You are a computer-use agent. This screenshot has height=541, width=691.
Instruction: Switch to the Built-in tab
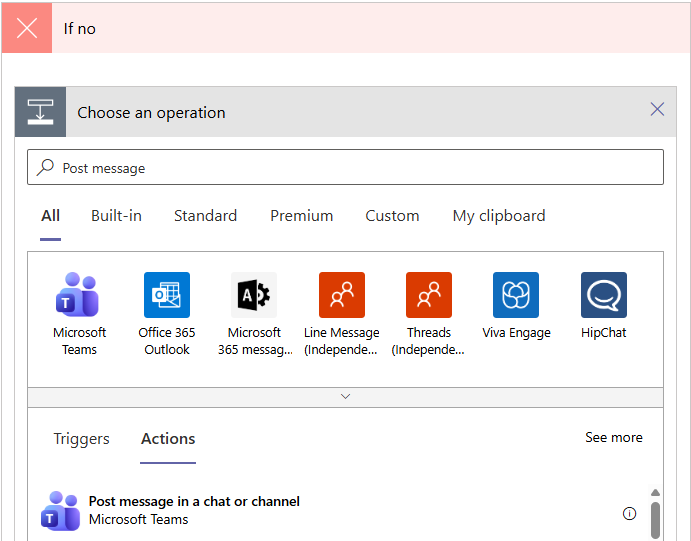pyautogui.click(x=116, y=216)
